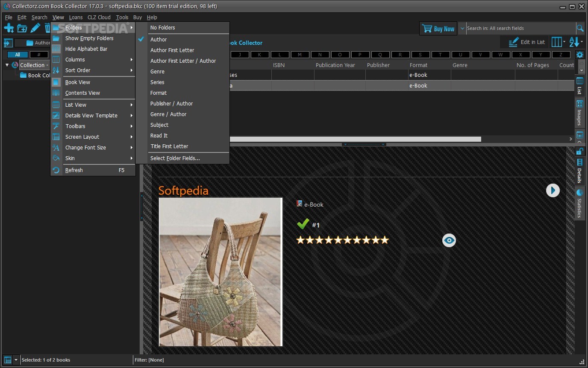Group folders by Format

182,93
